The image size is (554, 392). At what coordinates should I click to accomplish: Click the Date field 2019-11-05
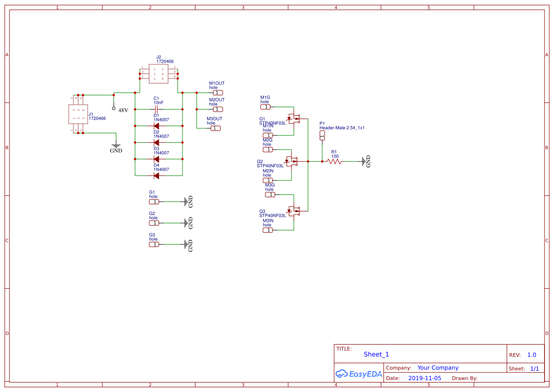pyautogui.click(x=425, y=378)
